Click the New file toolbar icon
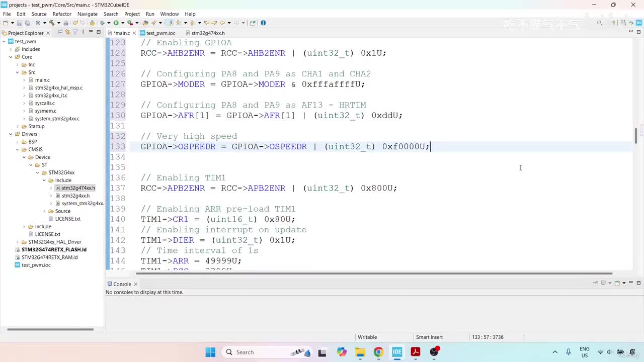The height and width of the screenshot is (362, 644). [x=6, y=23]
